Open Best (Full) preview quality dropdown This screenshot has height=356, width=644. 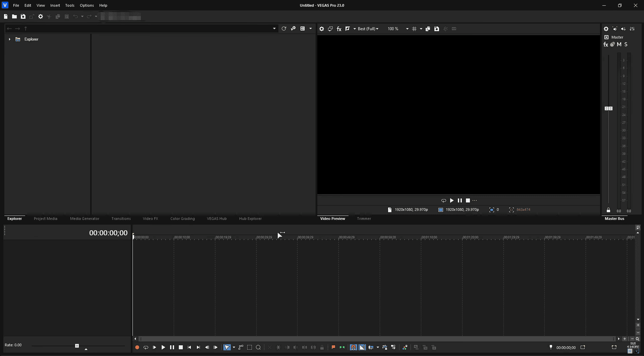(368, 29)
